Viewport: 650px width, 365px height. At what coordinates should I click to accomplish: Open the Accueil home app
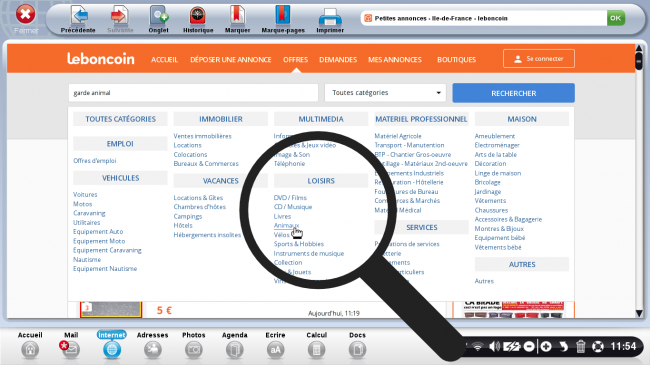tap(30, 345)
